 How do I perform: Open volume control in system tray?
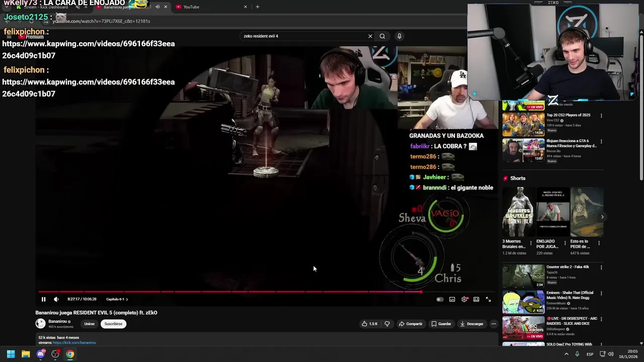[x=611, y=354]
